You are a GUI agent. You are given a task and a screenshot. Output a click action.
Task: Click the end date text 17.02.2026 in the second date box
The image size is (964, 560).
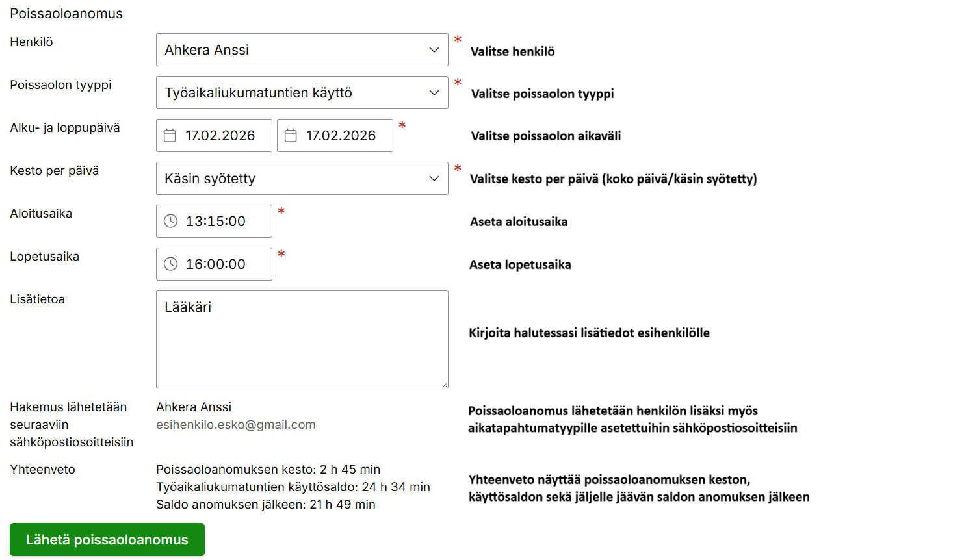tap(341, 136)
